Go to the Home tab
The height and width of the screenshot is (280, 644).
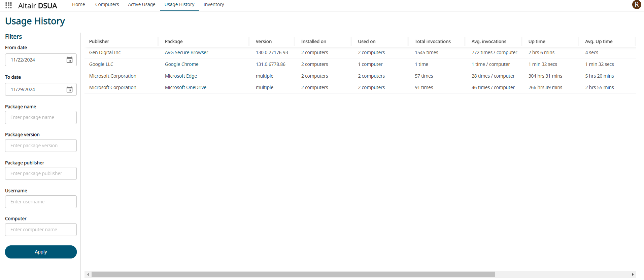pyautogui.click(x=78, y=5)
